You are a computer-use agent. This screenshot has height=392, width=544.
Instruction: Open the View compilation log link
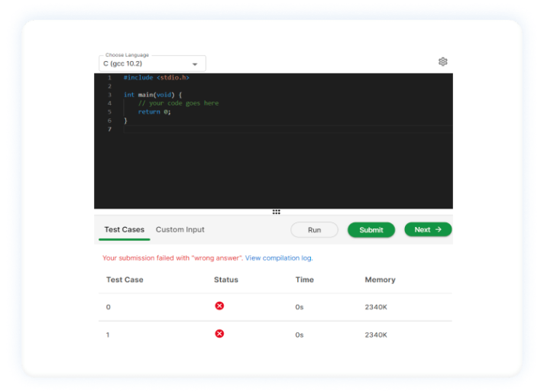pyautogui.click(x=279, y=258)
